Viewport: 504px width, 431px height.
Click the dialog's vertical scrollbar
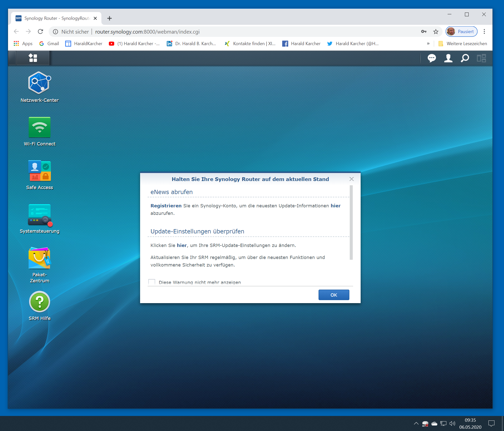[351, 222]
